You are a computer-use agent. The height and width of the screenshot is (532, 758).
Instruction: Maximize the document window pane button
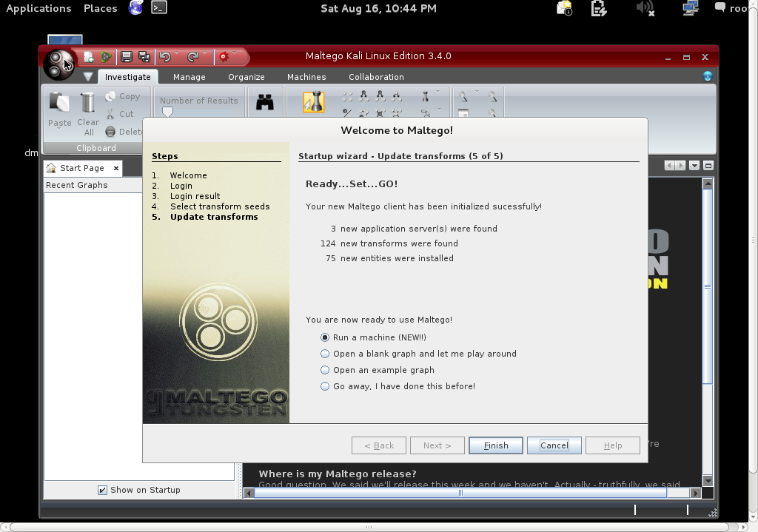(x=708, y=166)
